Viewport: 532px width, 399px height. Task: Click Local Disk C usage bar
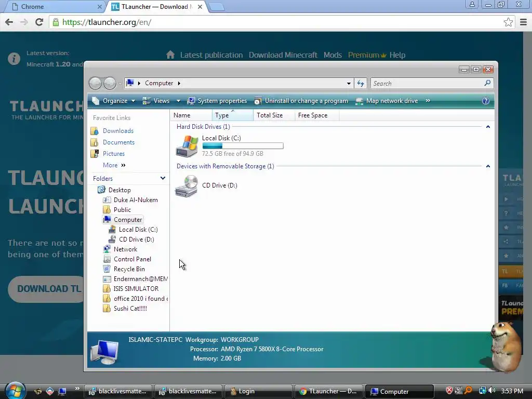[x=243, y=146]
